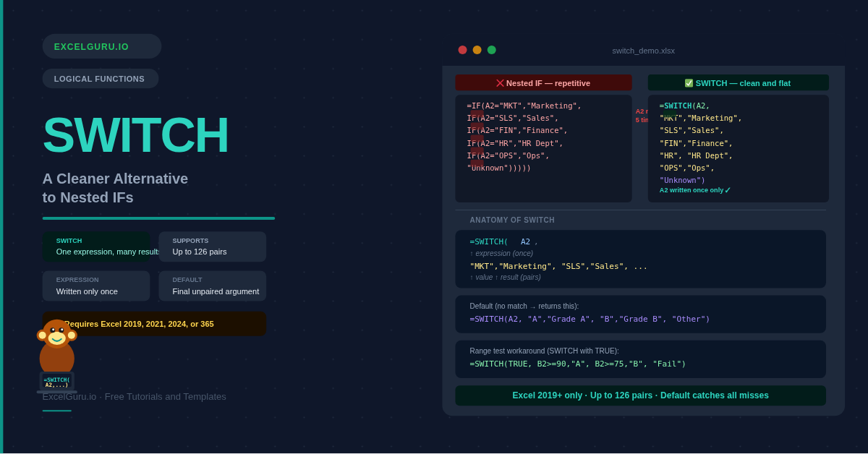The image size is (868, 454).
Task: Click the yellow window dot
Action: coord(477,50)
